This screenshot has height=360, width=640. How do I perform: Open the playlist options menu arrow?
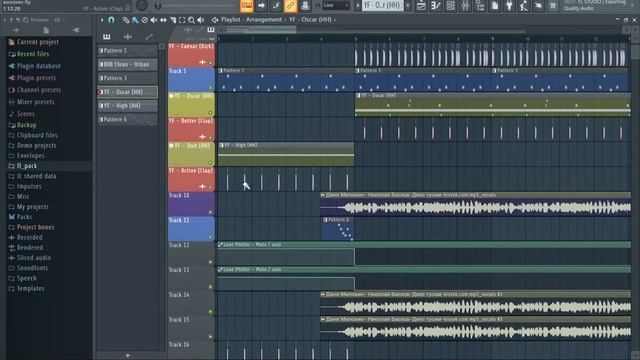tap(102, 20)
